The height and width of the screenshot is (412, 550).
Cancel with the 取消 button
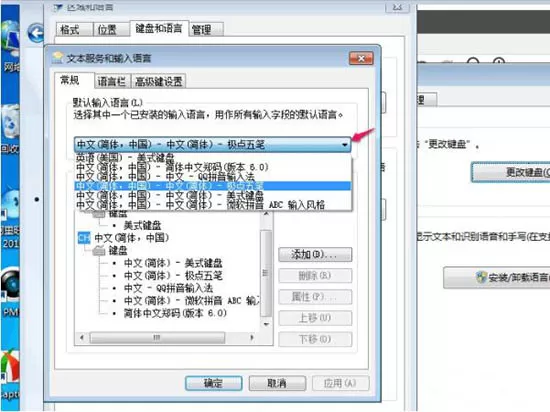click(277, 383)
